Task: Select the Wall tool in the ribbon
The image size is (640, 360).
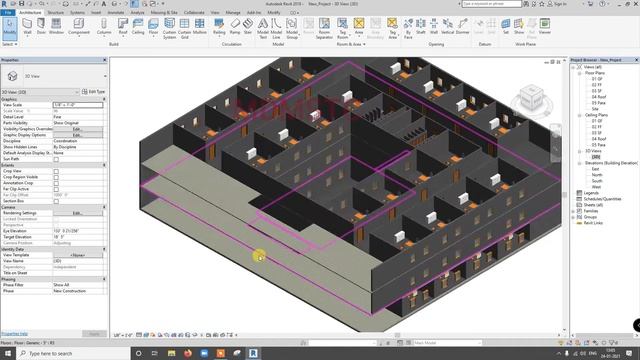Action: pos(27,27)
